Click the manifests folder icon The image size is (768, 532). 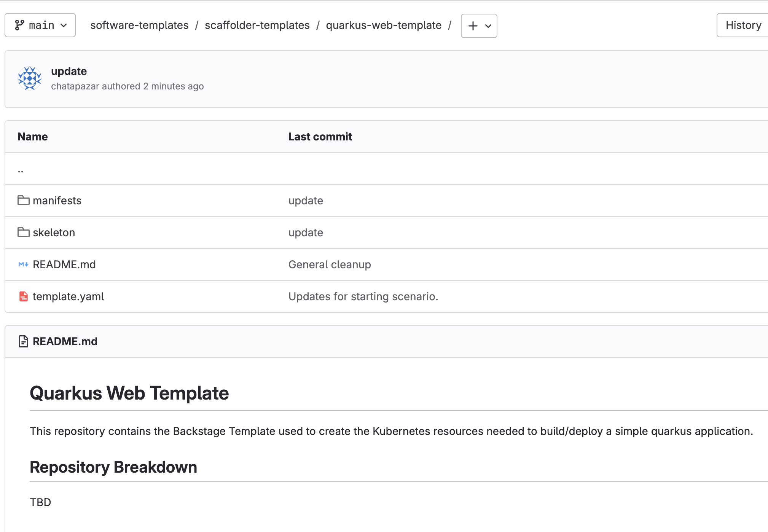click(24, 200)
